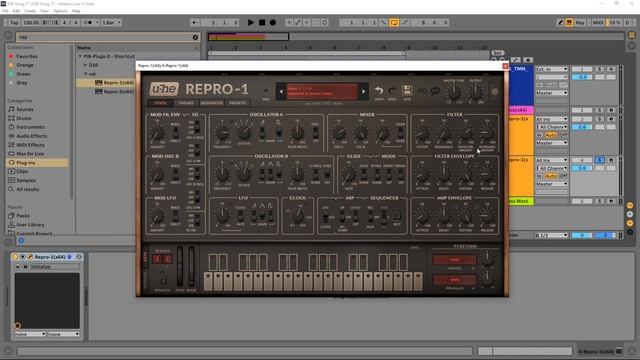640x360 pixels.
Task: Click the Output knob in Repro-1
Action: click(x=475, y=92)
